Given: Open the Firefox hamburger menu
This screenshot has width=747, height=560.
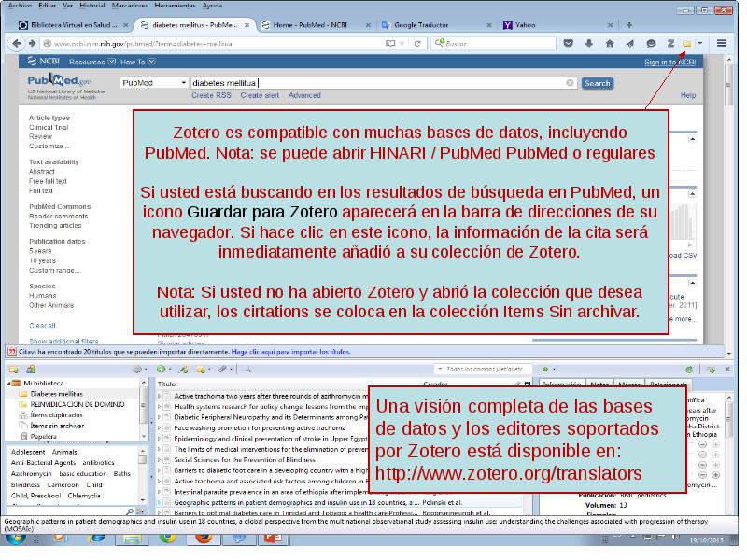Looking at the screenshot, I should [x=721, y=43].
